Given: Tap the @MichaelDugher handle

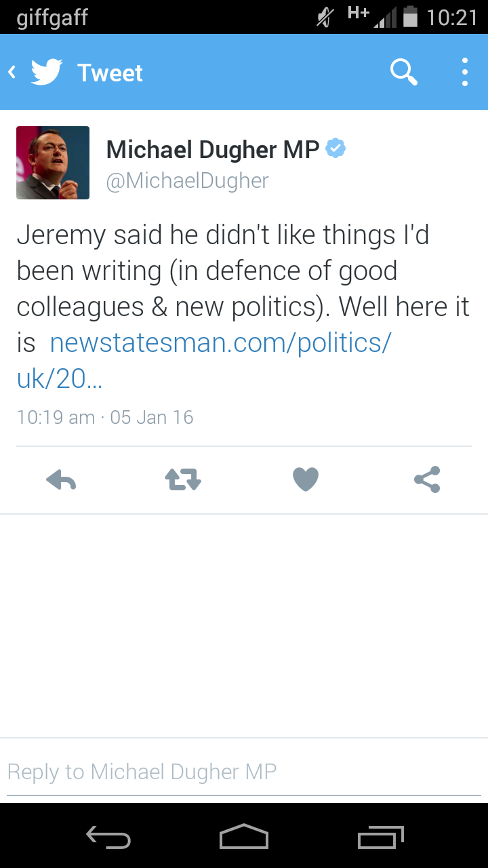Looking at the screenshot, I should [188, 180].
